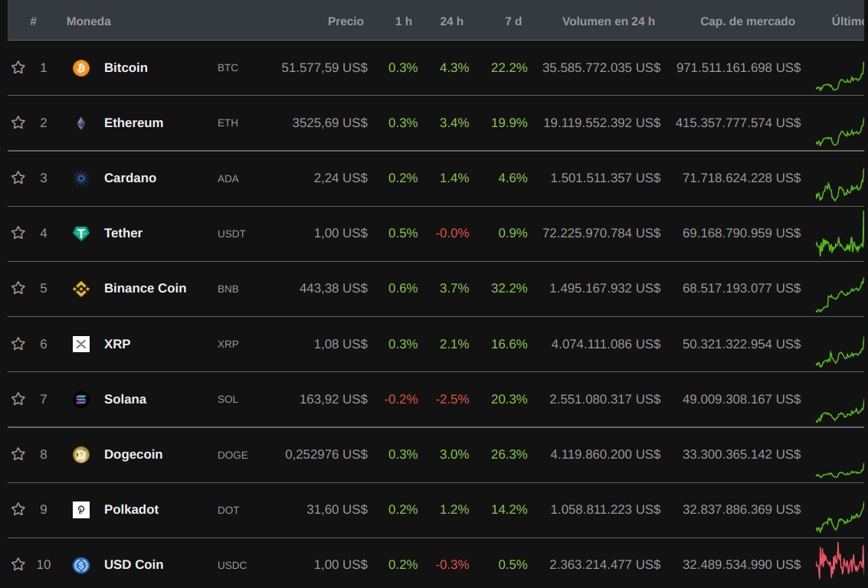Sort by 1 h change column
The height and width of the screenshot is (588, 868).
coord(404,21)
